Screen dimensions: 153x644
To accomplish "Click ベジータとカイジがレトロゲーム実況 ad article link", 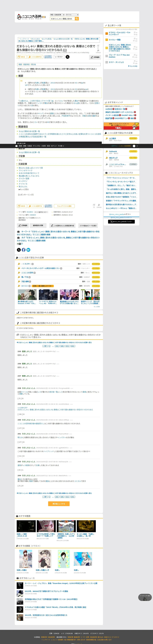I will click(41, 268).
